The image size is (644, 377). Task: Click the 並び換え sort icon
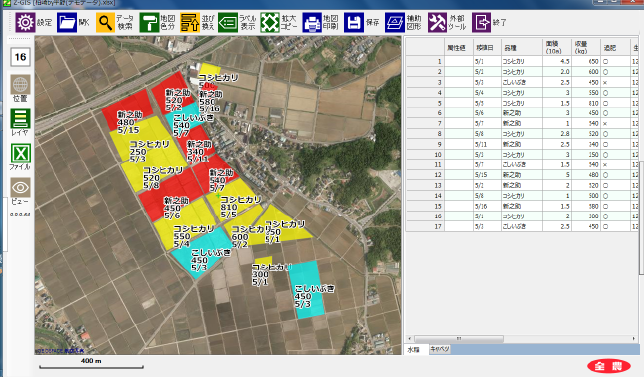190,22
